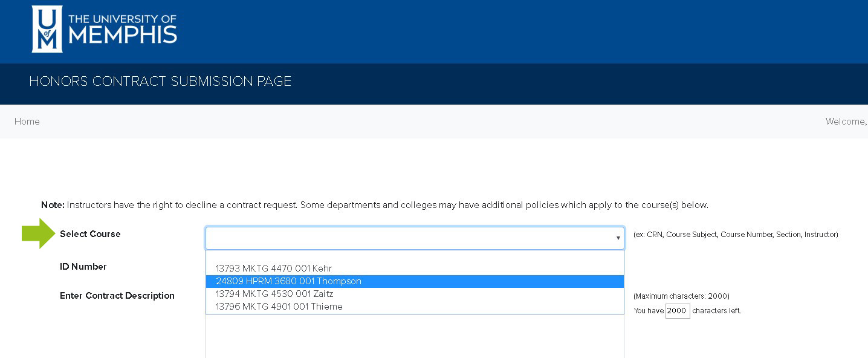
Task: Click the dropdown chevron on the course selector
Action: point(619,238)
